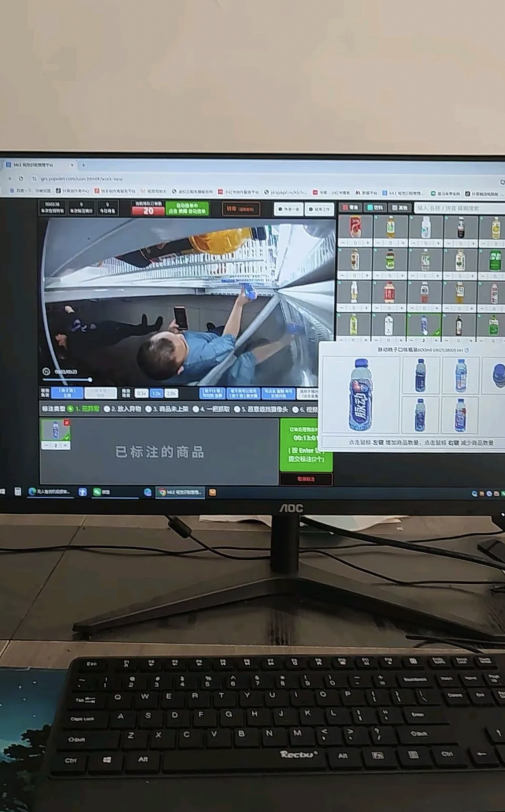Copy the product barcode via copy icon
The image size is (505, 812).
[x=467, y=350]
